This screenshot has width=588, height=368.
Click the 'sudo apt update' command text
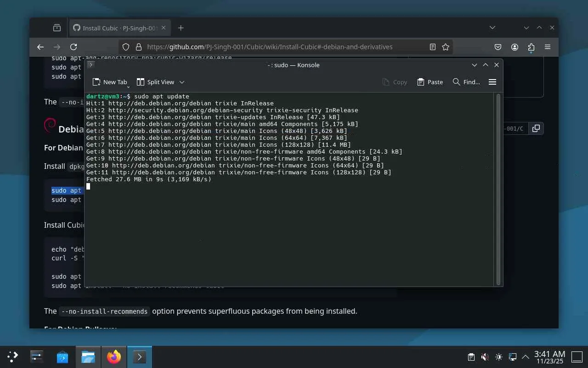coord(162,97)
